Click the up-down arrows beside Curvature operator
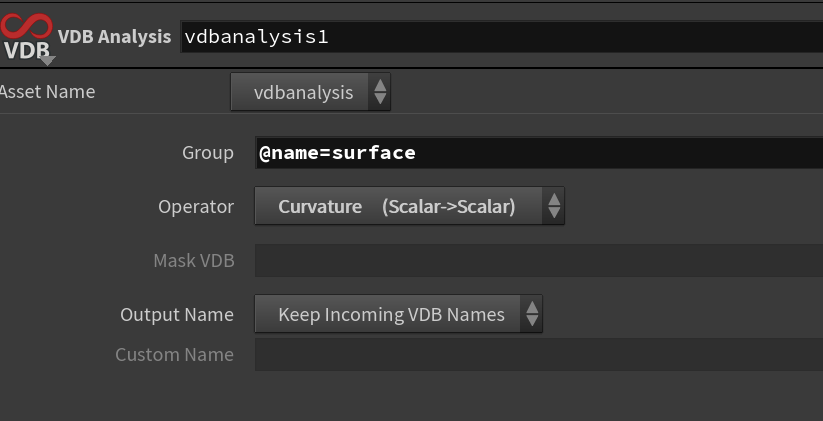The height and width of the screenshot is (421, 823). (554, 206)
